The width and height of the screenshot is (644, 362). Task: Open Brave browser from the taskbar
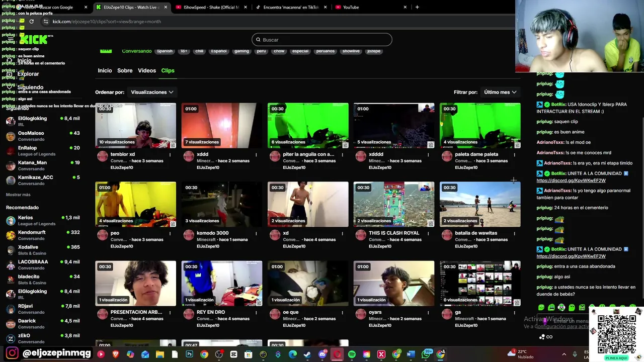(116, 354)
